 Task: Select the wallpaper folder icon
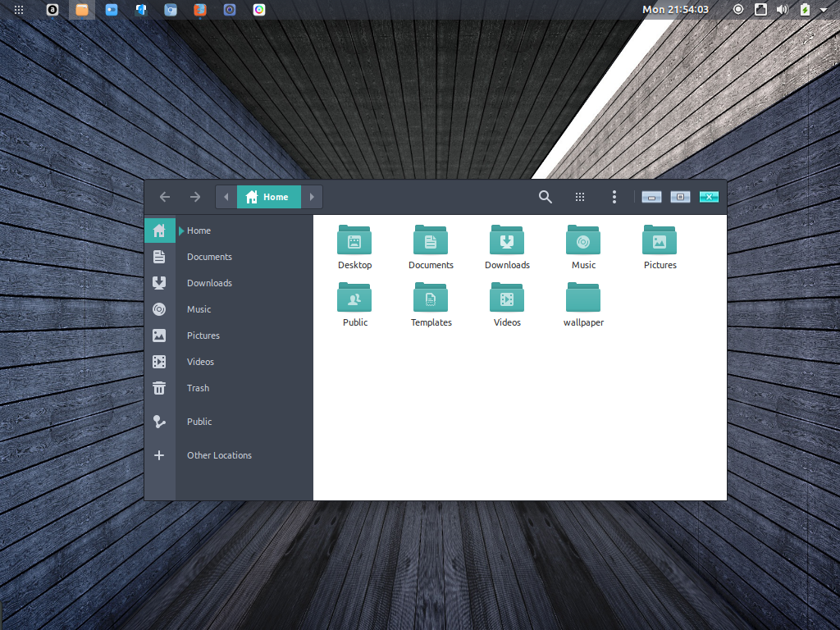(583, 297)
